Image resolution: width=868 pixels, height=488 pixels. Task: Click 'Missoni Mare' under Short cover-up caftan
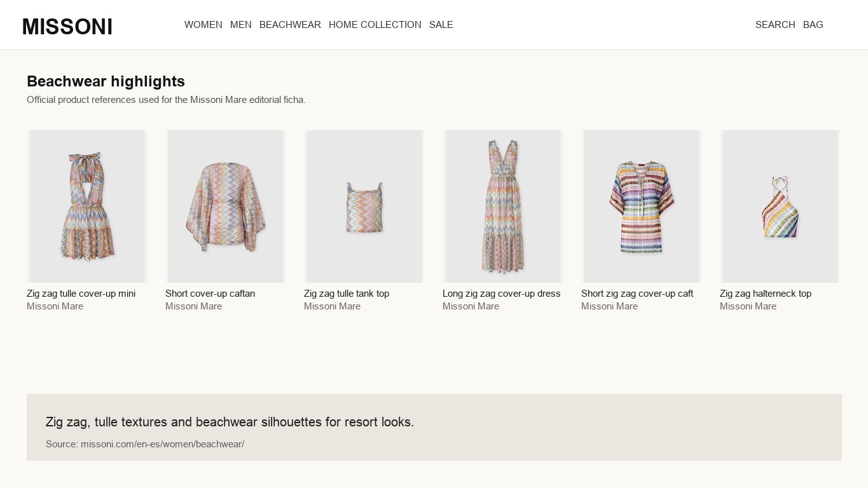point(194,306)
